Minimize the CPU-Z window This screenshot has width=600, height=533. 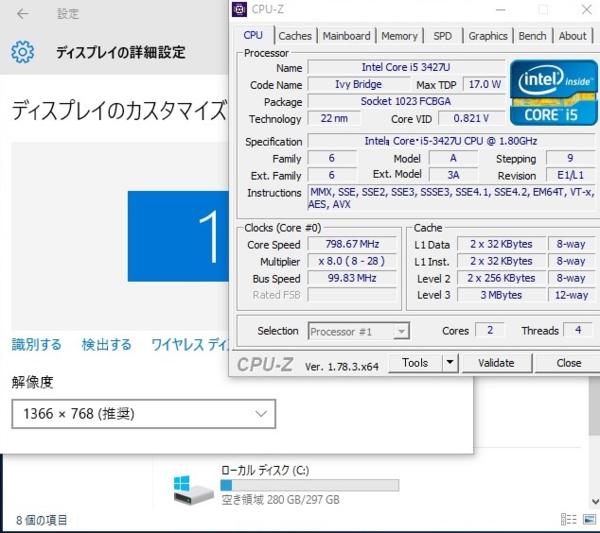click(501, 10)
